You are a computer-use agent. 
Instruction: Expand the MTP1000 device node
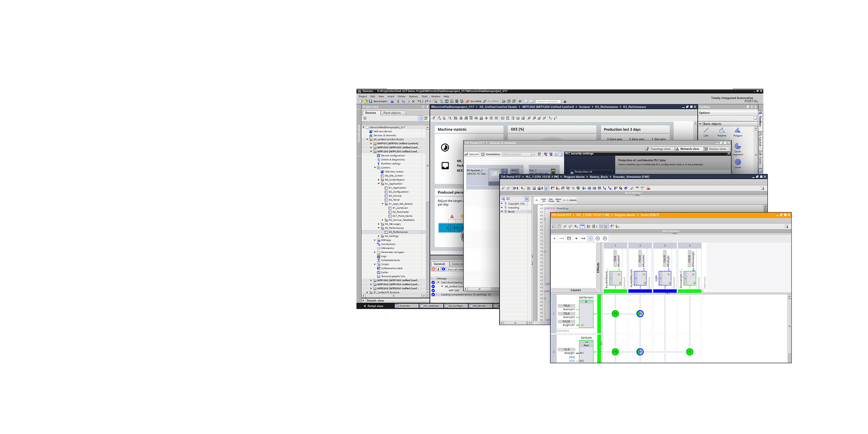coord(371,148)
